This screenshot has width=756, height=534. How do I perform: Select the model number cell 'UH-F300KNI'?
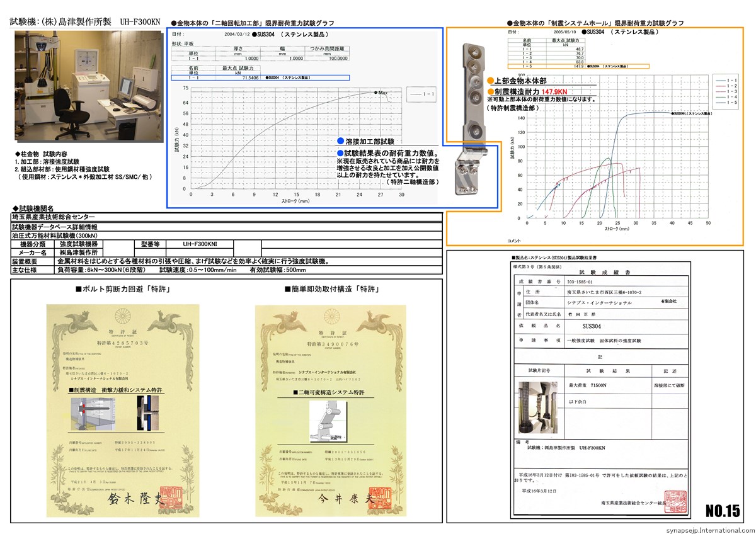point(199,243)
